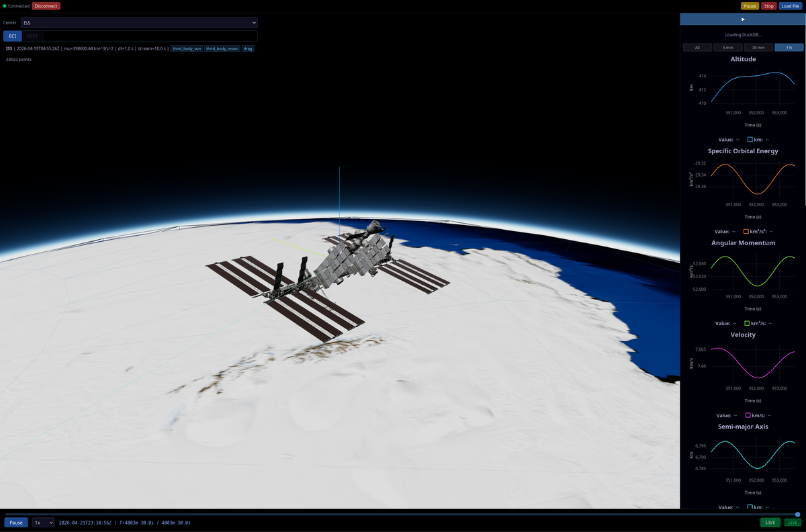Click the '24022 points' text
Screen dimensions: 806x532
pos(19,60)
